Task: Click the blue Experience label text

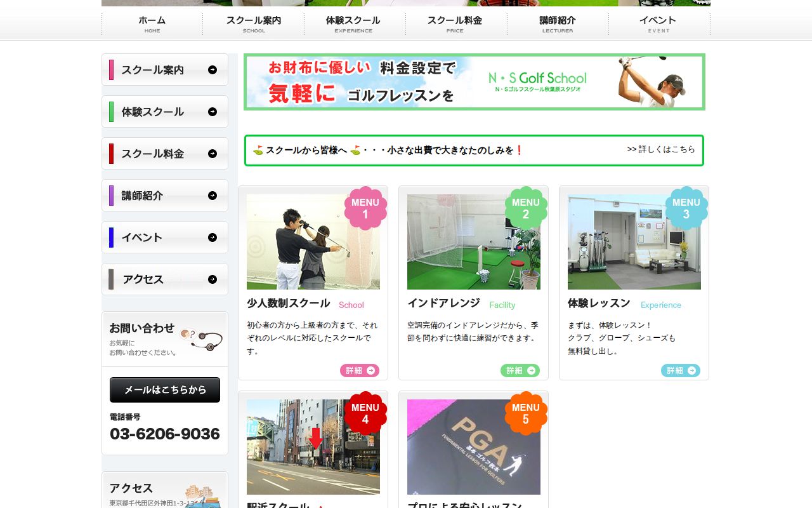Action: [x=661, y=305]
